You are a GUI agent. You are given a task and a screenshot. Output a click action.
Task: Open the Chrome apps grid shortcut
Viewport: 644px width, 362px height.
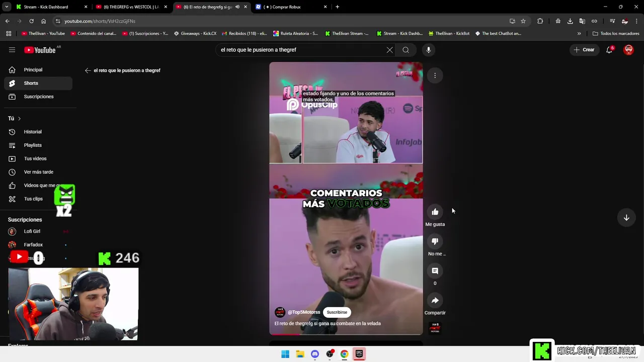tap(9, 34)
